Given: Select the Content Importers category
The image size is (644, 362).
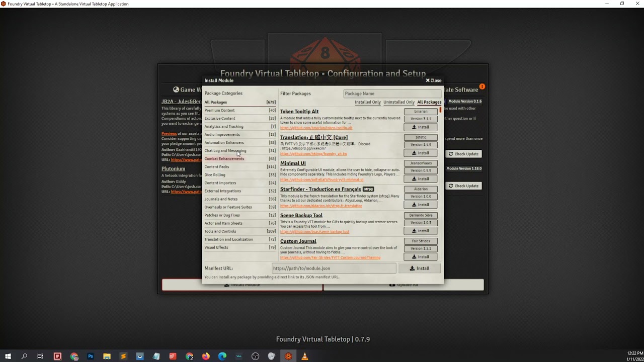Looking at the screenshot, I should point(240,183).
